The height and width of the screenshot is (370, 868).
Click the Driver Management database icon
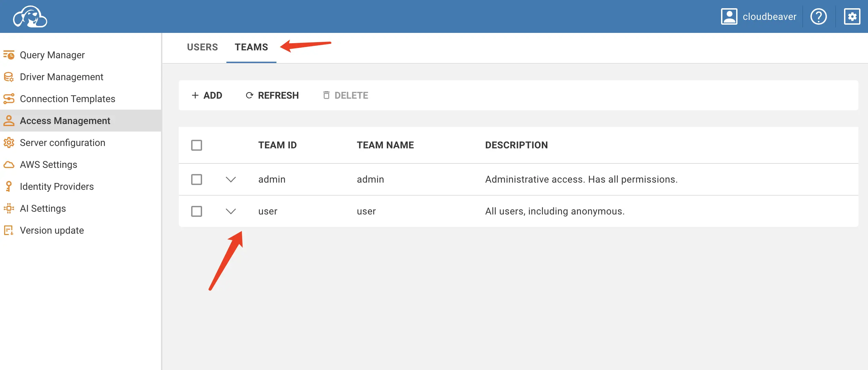(9, 77)
